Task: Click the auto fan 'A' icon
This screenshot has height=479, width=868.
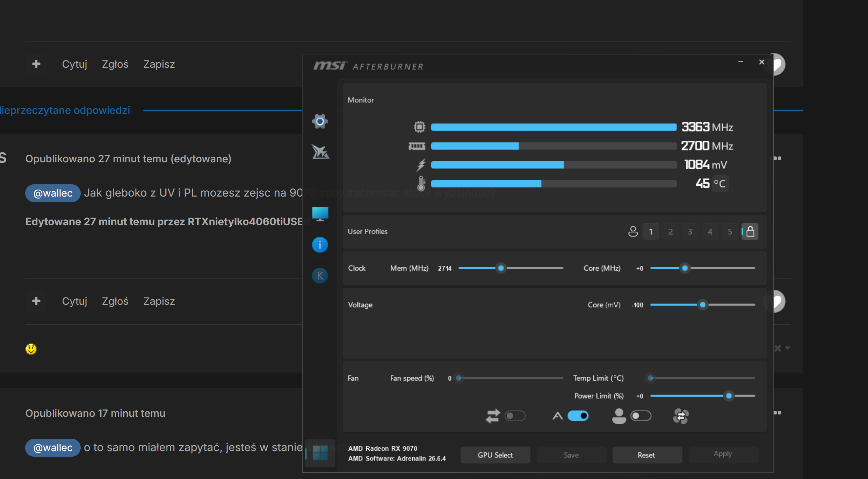Action: [557, 416]
